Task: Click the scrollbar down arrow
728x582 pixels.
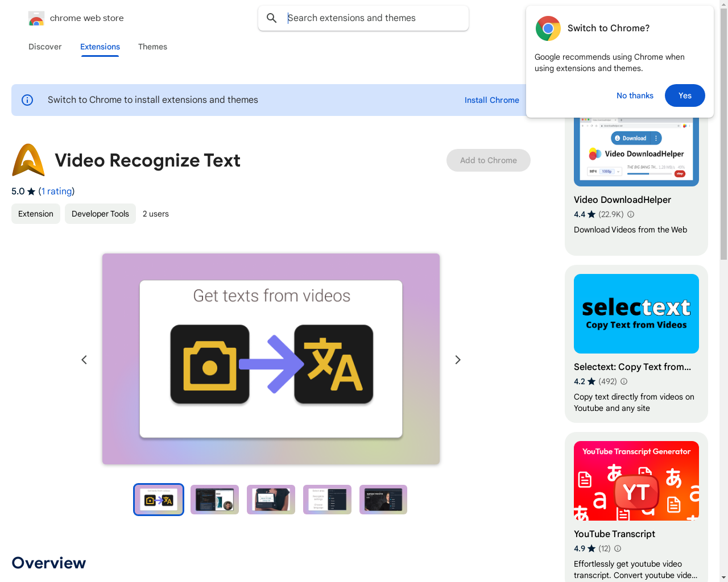Action: point(723,577)
